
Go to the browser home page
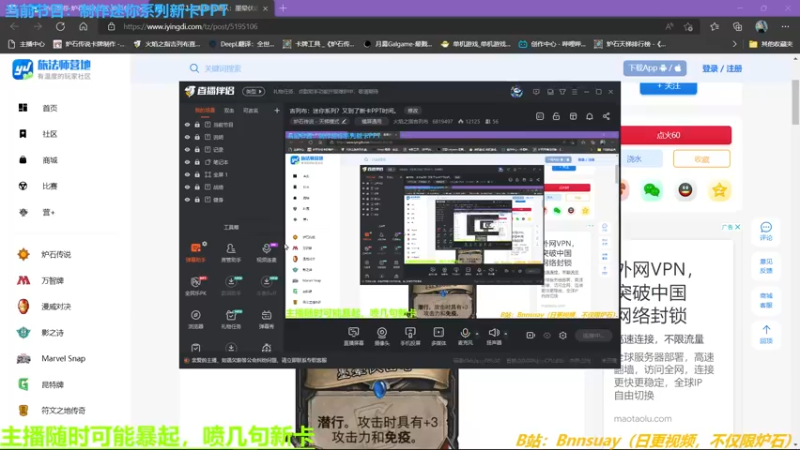tap(83, 27)
